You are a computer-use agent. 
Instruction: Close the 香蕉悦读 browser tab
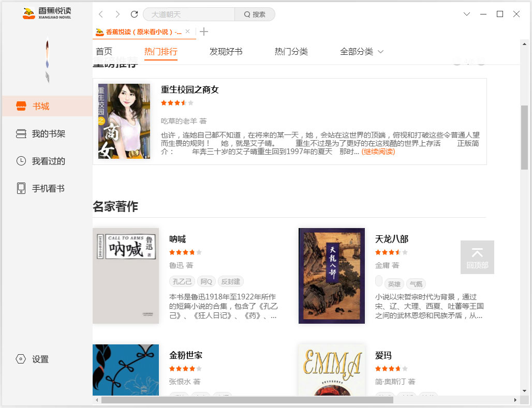pos(188,31)
